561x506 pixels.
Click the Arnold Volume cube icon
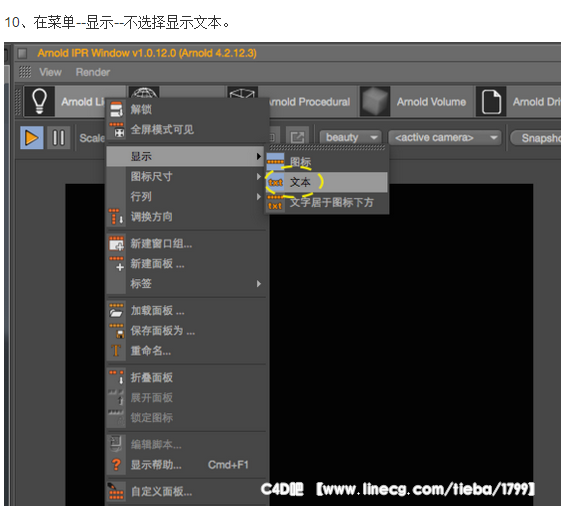coord(375,101)
